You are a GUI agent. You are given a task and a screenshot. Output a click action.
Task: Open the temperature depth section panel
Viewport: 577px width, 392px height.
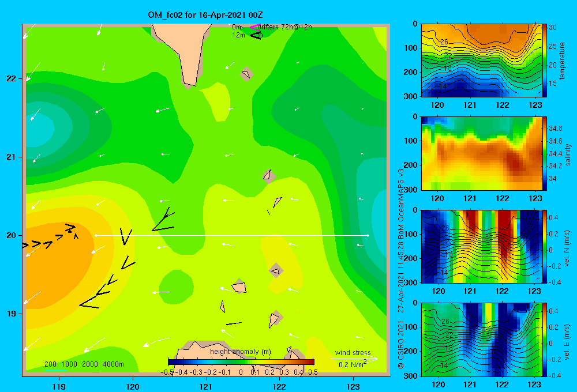tap(482, 61)
